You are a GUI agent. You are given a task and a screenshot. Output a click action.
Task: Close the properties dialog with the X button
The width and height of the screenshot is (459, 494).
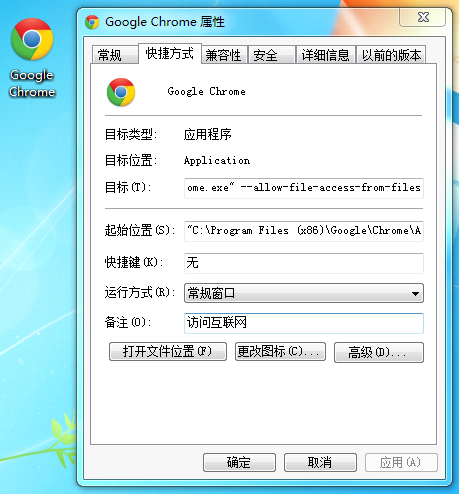[422, 17]
